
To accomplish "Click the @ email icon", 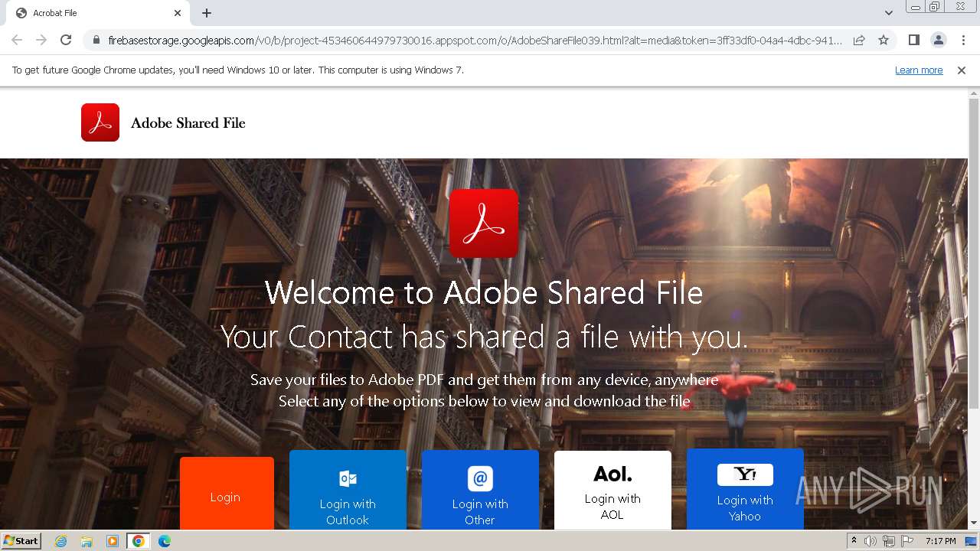I will pyautogui.click(x=480, y=478).
